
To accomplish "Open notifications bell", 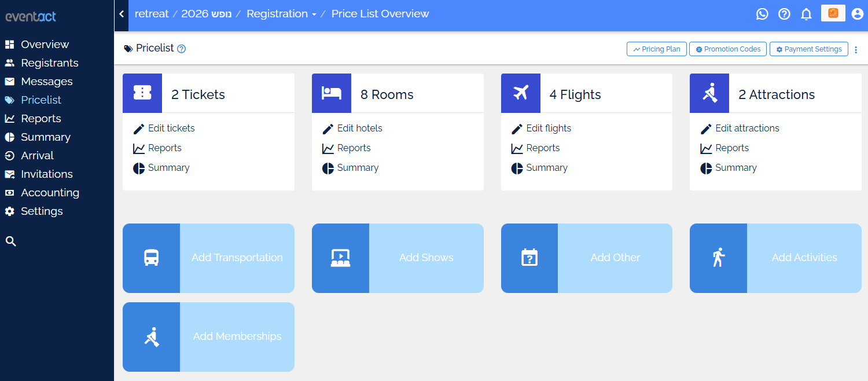I will [x=806, y=14].
